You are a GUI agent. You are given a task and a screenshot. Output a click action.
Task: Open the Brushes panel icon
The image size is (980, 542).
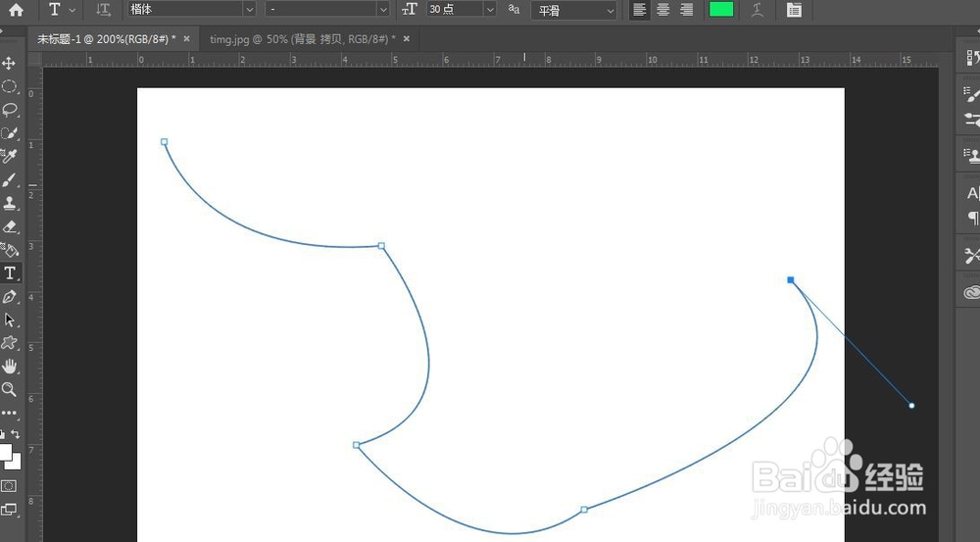click(972, 119)
